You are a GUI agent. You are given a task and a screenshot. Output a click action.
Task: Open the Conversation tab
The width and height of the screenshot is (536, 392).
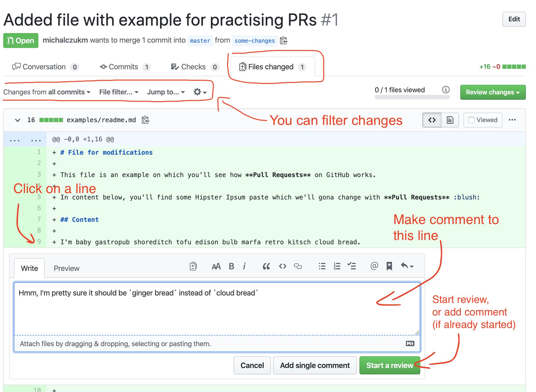pyautogui.click(x=45, y=67)
